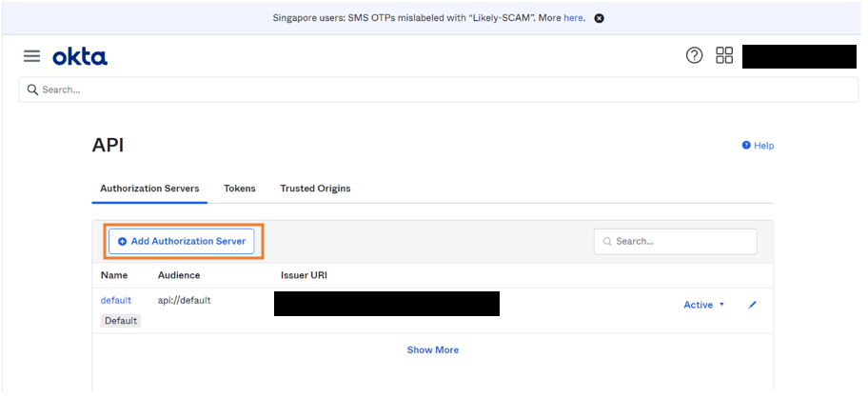Click the plus icon on Add Authorization Server
The width and height of the screenshot is (868, 418).
coord(122,242)
